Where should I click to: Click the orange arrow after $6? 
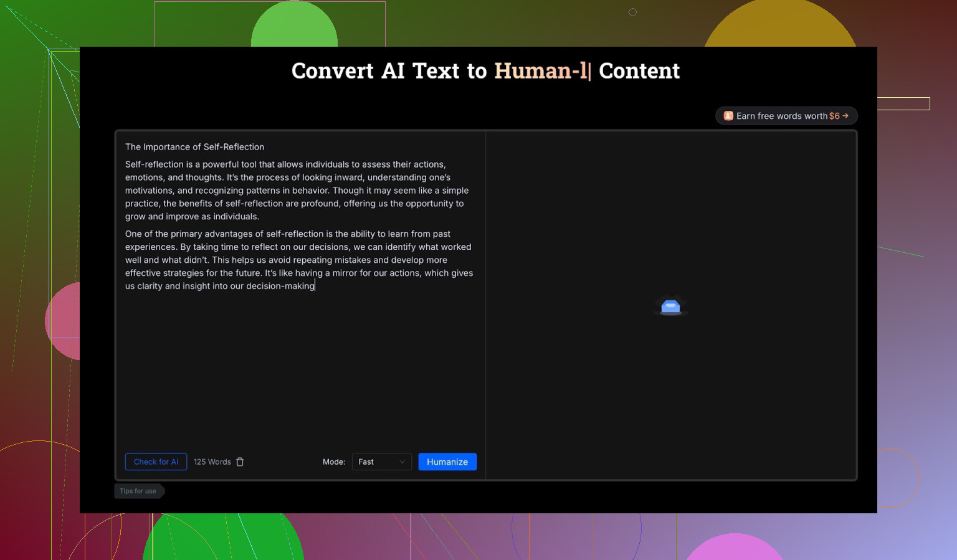(845, 116)
